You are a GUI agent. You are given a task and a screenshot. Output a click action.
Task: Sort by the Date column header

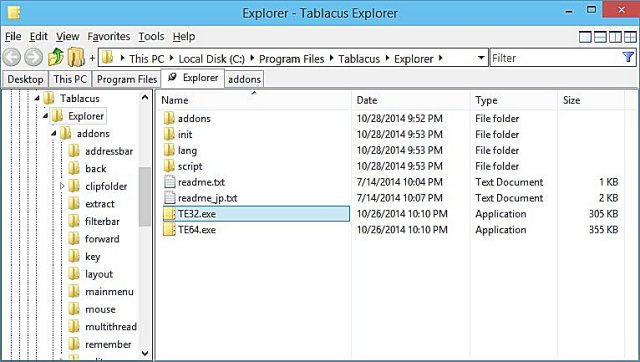367,100
